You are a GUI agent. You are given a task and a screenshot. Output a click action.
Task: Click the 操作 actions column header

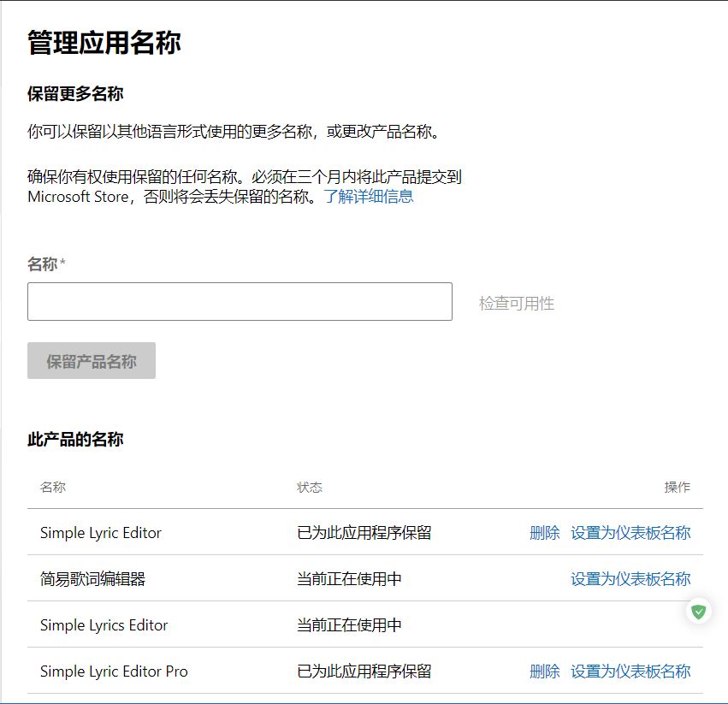click(x=677, y=487)
